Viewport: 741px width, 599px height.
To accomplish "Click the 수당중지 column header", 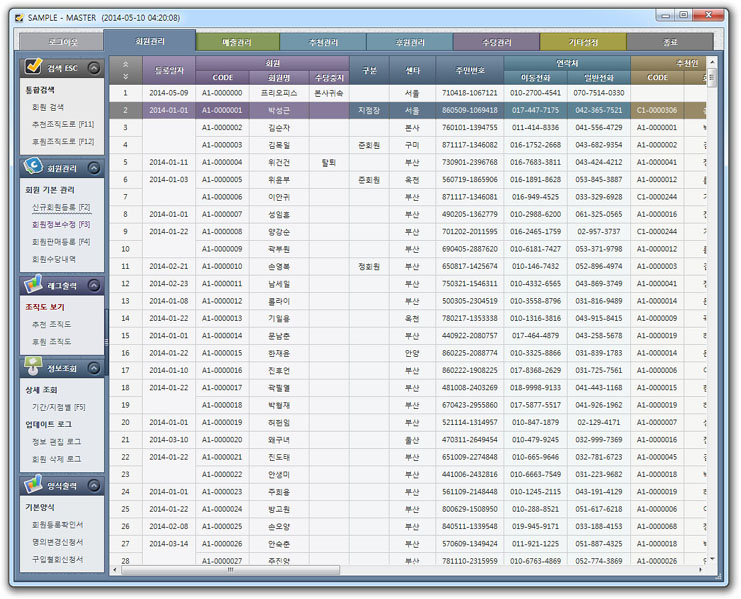I will click(329, 77).
